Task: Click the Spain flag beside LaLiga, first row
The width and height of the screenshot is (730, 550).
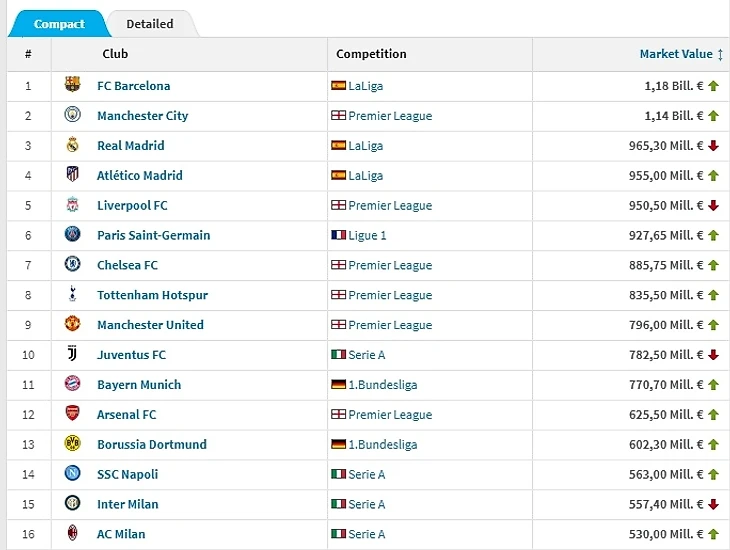Action: point(338,86)
